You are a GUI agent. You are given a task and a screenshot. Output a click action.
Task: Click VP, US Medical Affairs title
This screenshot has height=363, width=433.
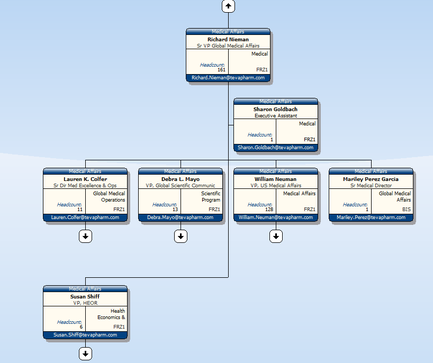(276, 185)
